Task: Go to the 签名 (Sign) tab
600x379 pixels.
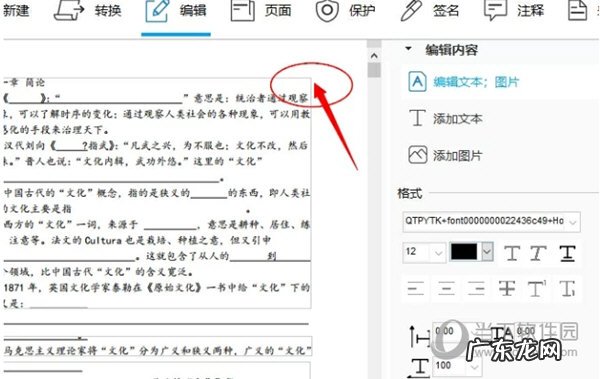Action: click(x=429, y=10)
